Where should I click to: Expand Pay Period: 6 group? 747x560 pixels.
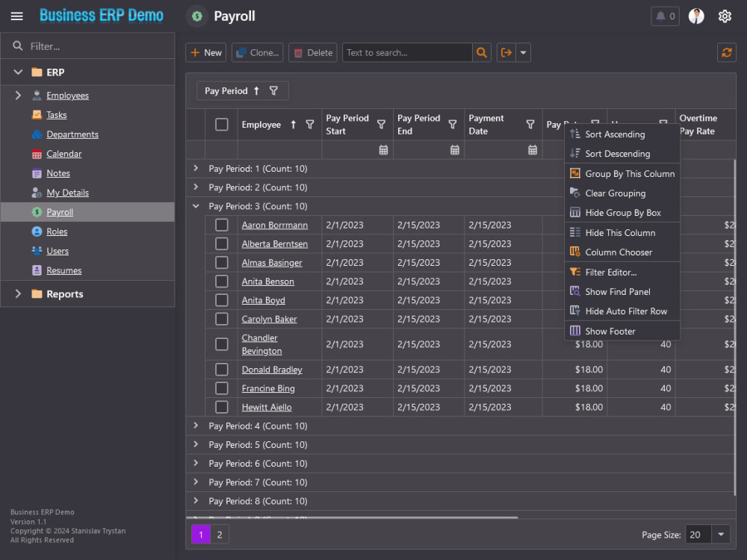(196, 463)
